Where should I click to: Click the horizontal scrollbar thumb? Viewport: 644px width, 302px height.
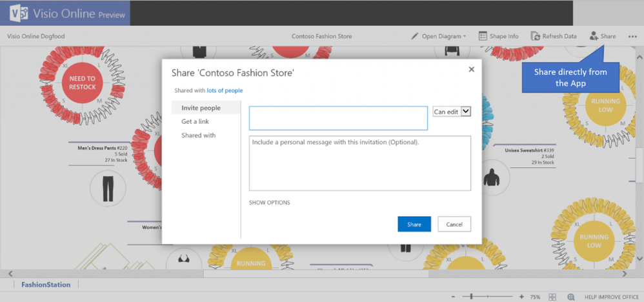pos(316,274)
